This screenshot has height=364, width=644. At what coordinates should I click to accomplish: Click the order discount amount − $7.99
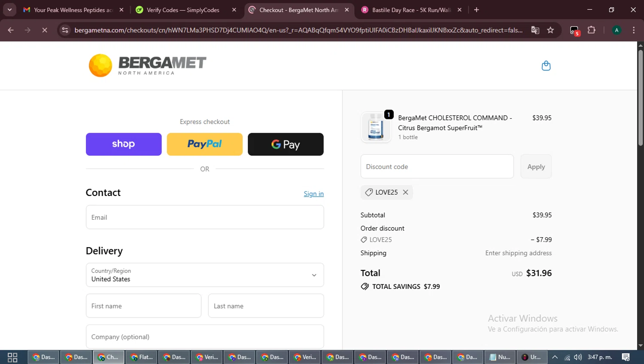(x=541, y=240)
